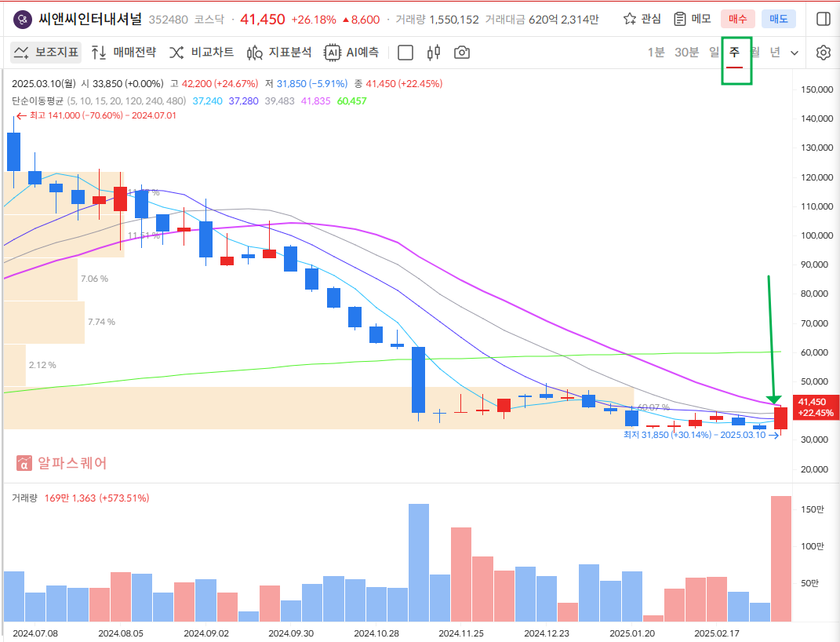The height and width of the screenshot is (642, 840).
Task: Click the 7.74 % volume profile bar
Action: click(x=44, y=322)
